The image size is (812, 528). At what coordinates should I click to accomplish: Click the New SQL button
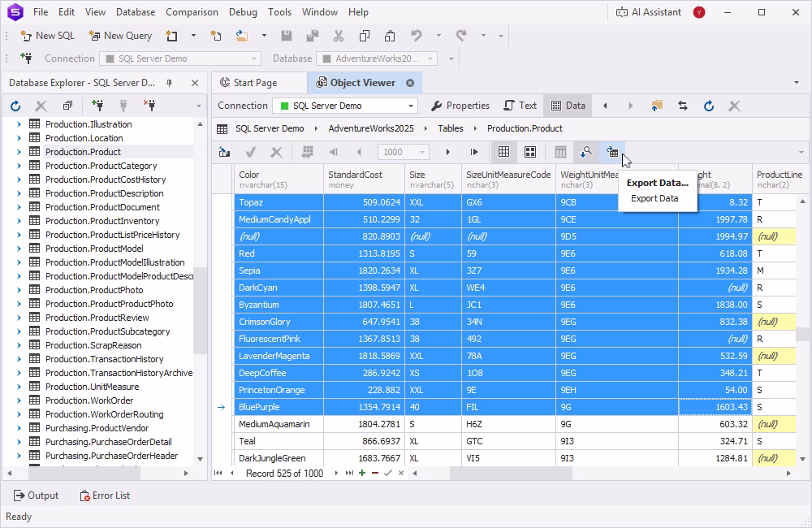coord(46,36)
